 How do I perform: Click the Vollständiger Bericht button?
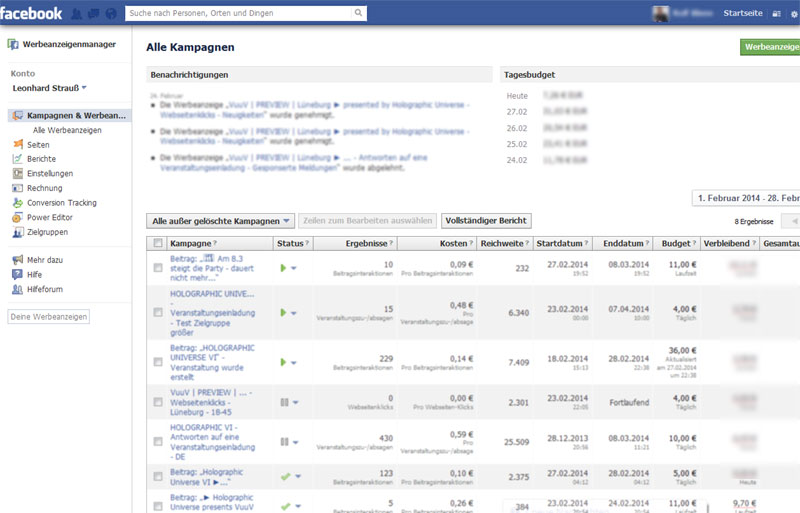pos(486,221)
